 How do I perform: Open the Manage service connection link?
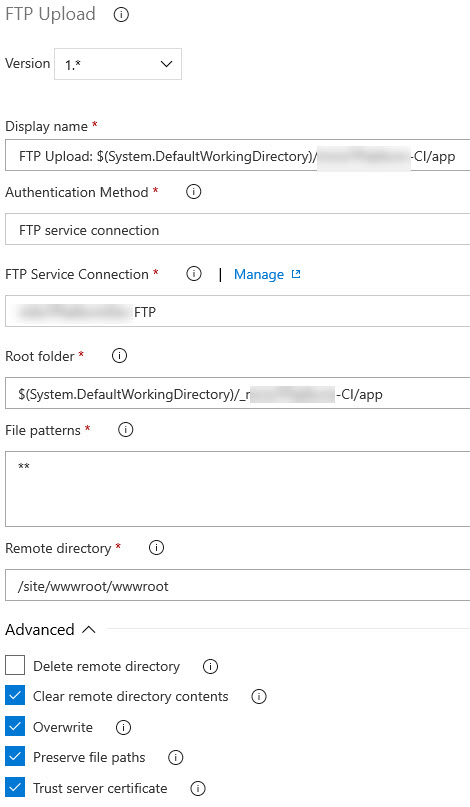267,274
